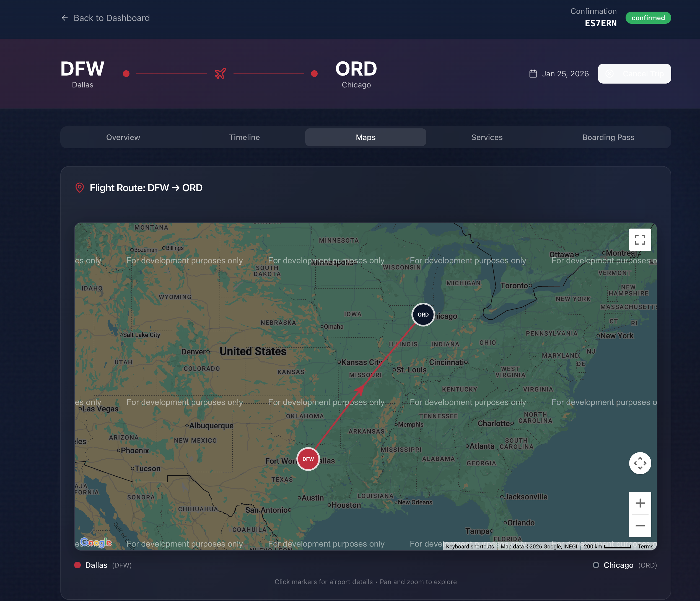Click the calendar icon beside date
Screen dimensions: 700x601
click(533, 74)
